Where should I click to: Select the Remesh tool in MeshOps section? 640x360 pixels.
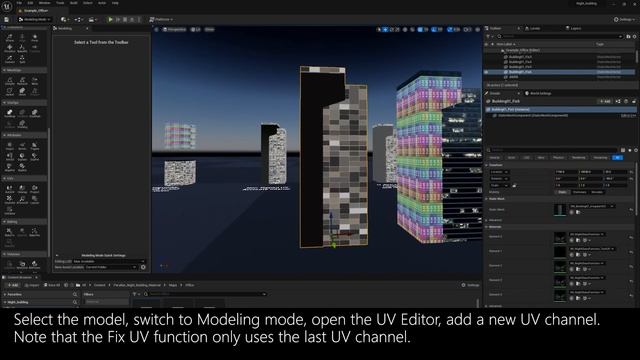pos(22,80)
